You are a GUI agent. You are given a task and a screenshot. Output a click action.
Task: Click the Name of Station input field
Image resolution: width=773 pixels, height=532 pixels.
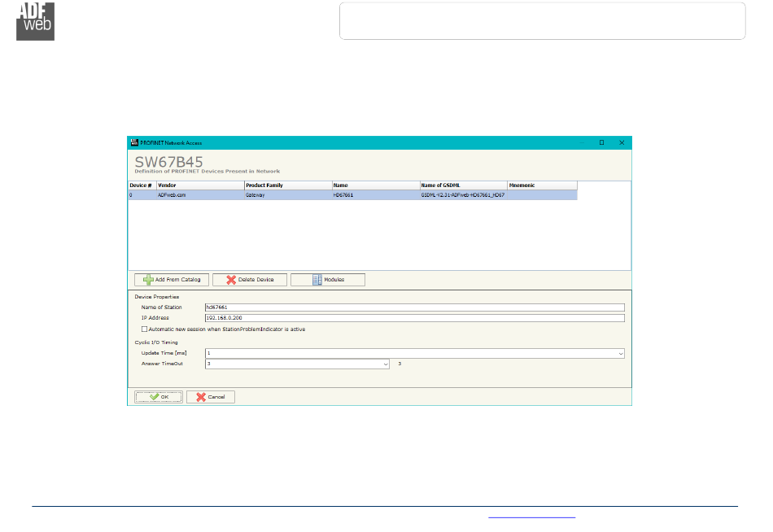pos(414,307)
